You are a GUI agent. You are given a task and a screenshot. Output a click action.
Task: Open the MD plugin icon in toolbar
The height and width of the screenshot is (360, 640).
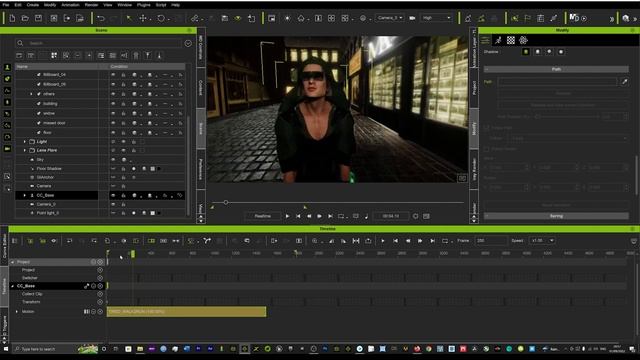pos(574,18)
